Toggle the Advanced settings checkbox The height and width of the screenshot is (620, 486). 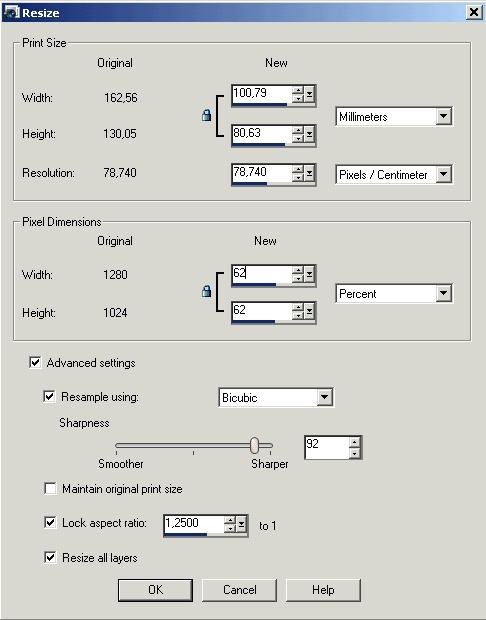pyautogui.click(x=35, y=362)
